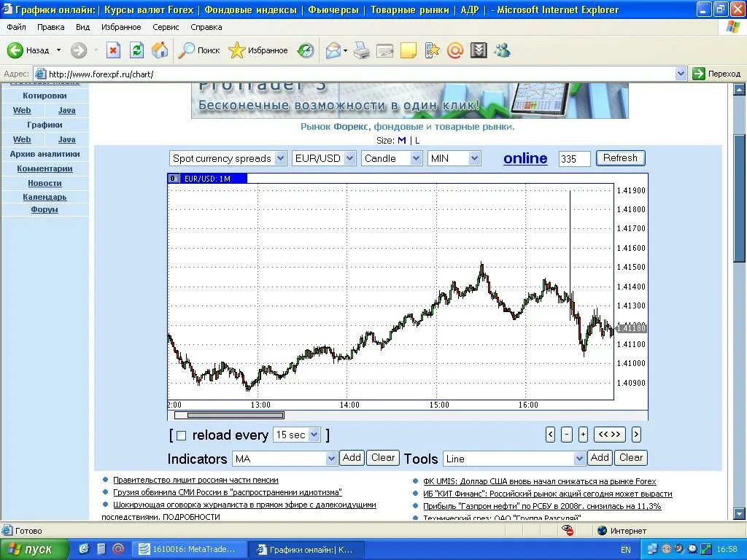Screen dimensions: 747x560
Task: Click Add button next to Indicators
Action: tap(352, 458)
